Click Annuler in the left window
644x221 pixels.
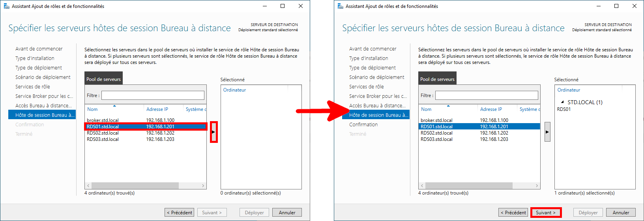(x=287, y=212)
